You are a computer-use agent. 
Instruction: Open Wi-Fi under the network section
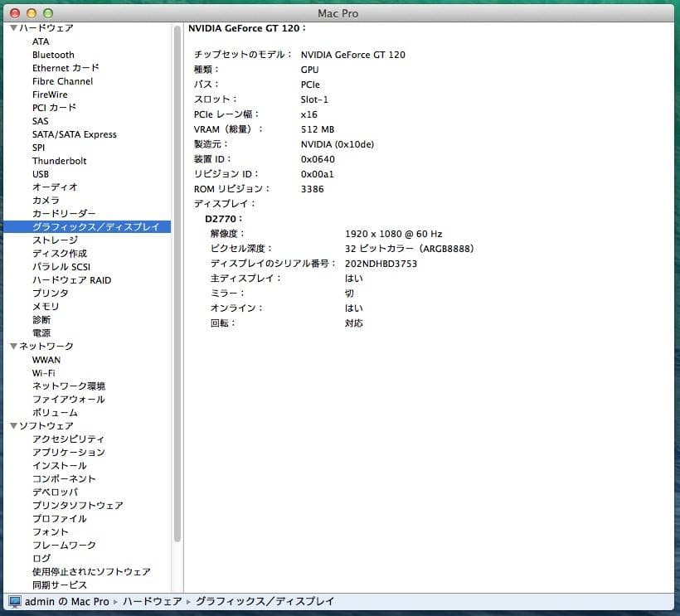coord(44,373)
